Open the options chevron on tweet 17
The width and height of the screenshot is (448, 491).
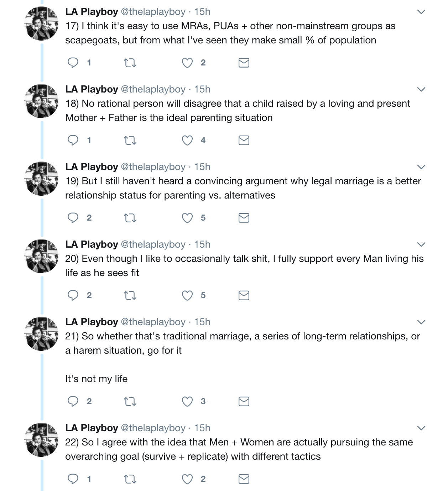pyautogui.click(x=421, y=12)
